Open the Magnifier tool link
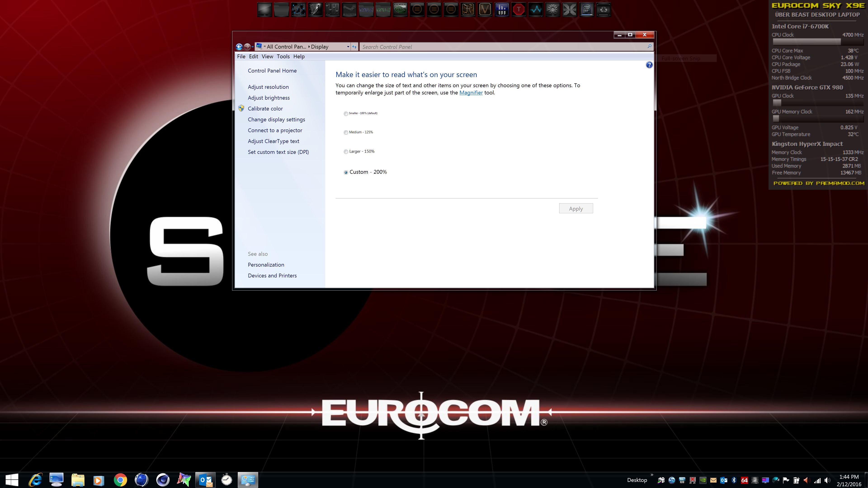This screenshot has height=488, width=868. [x=471, y=93]
